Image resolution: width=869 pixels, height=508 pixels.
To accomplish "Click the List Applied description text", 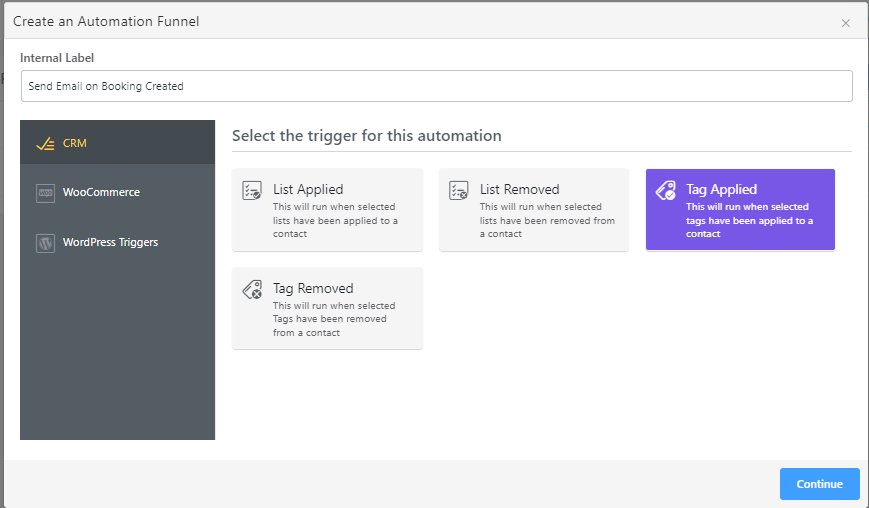I will pos(335,220).
